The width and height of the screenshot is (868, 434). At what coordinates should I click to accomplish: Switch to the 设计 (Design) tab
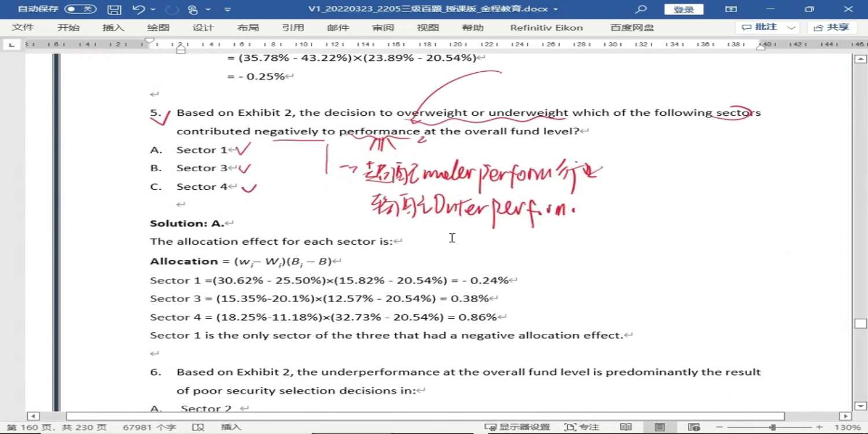pyautogui.click(x=203, y=28)
